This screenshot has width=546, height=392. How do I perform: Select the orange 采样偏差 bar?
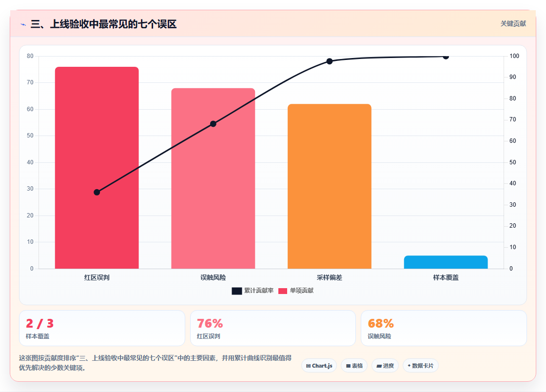click(330, 186)
